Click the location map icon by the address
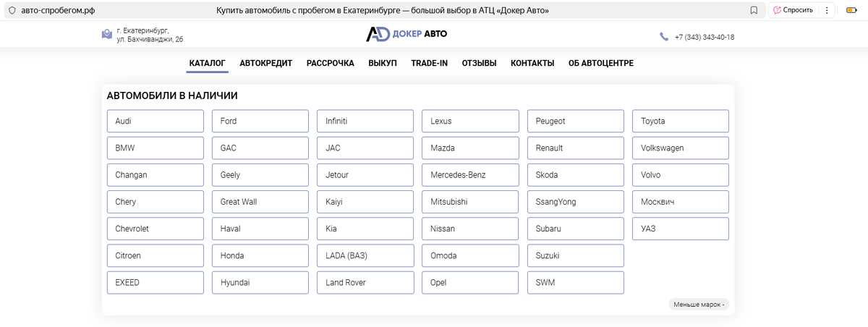Screen dimensions: 868x327 (x=107, y=35)
